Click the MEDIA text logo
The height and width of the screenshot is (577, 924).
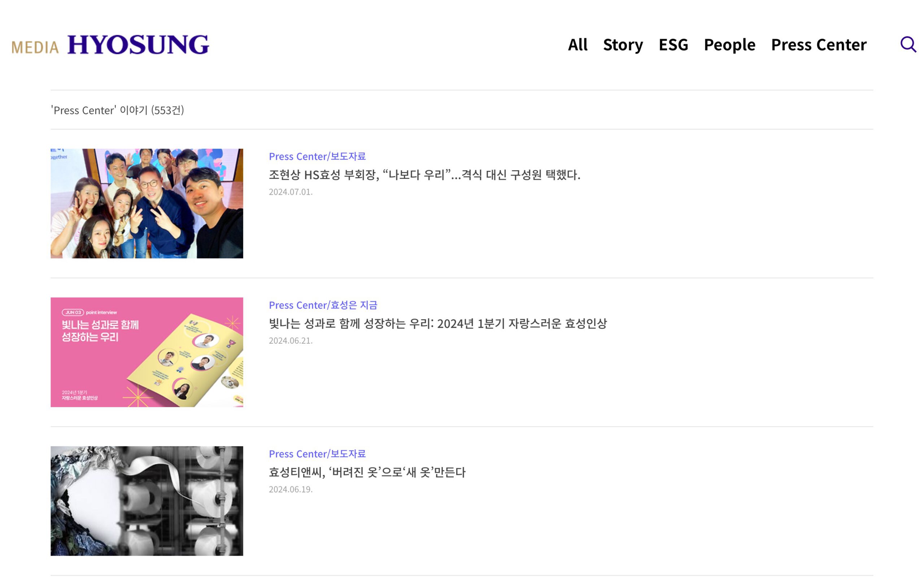coord(35,48)
